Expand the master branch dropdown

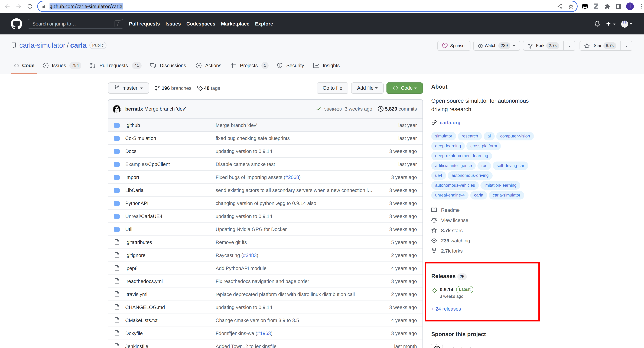(128, 88)
